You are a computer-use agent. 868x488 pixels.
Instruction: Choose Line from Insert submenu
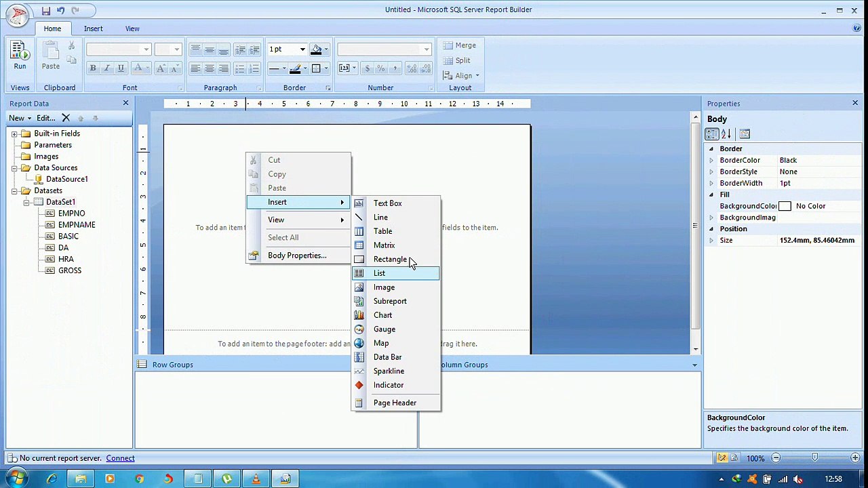396,218
